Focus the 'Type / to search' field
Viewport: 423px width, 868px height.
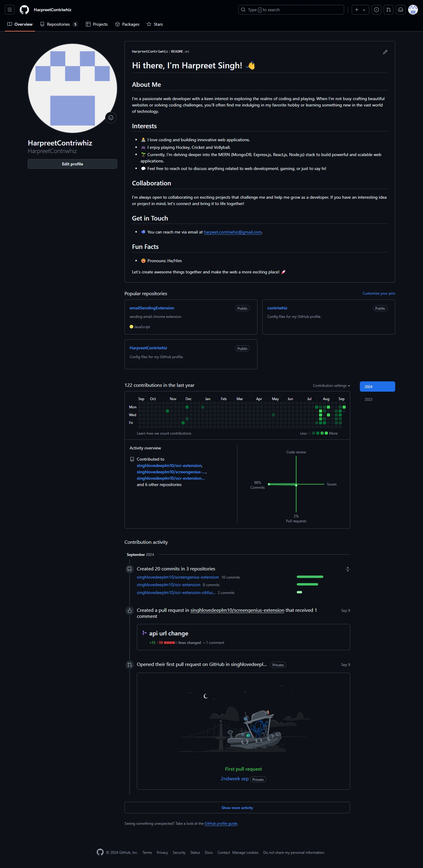point(291,10)
